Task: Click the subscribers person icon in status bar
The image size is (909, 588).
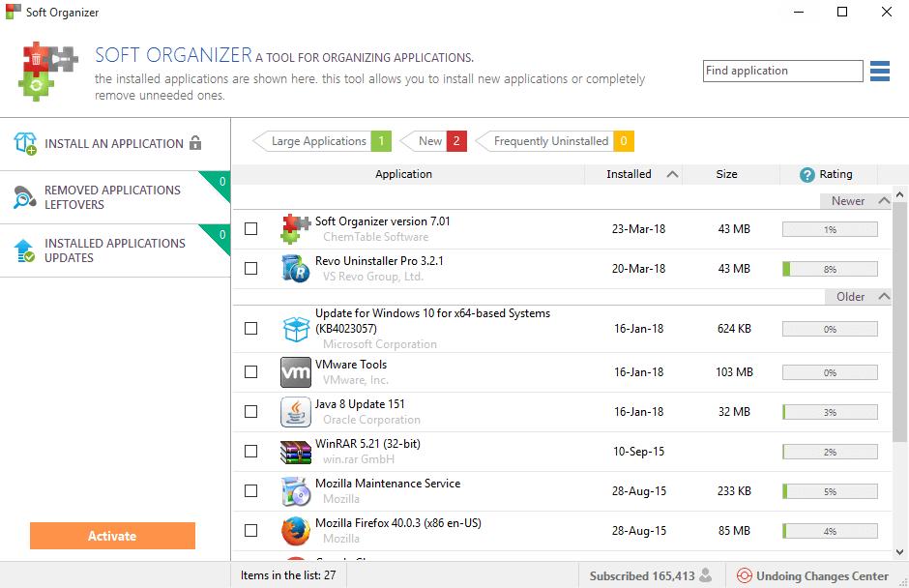Action: [x=706, y=575]
